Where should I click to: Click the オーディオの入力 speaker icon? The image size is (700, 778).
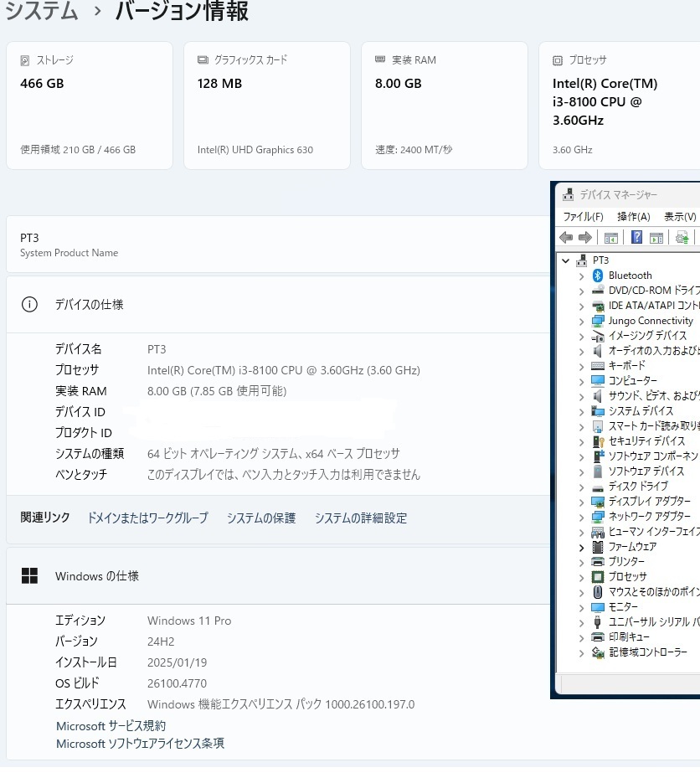pyautogui.click(x=598, y=351)
